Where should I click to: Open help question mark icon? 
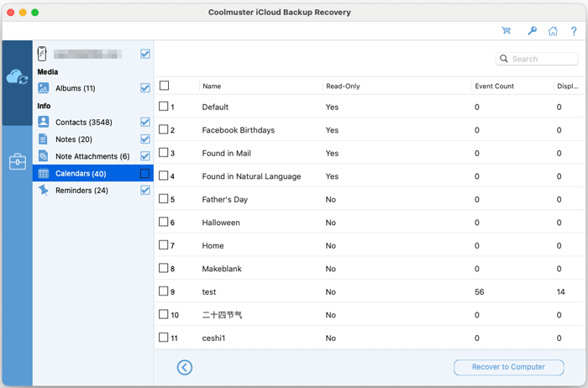[574, 31]
